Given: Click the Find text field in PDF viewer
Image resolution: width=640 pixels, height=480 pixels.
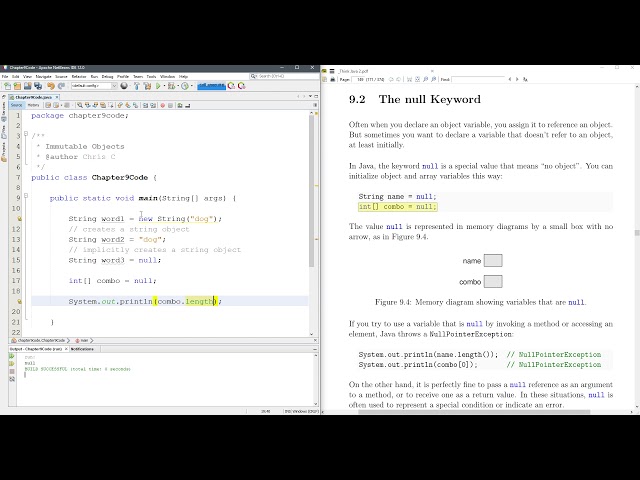Looking at the screenshot, I should pyautogui.click(x=478, y=79).
